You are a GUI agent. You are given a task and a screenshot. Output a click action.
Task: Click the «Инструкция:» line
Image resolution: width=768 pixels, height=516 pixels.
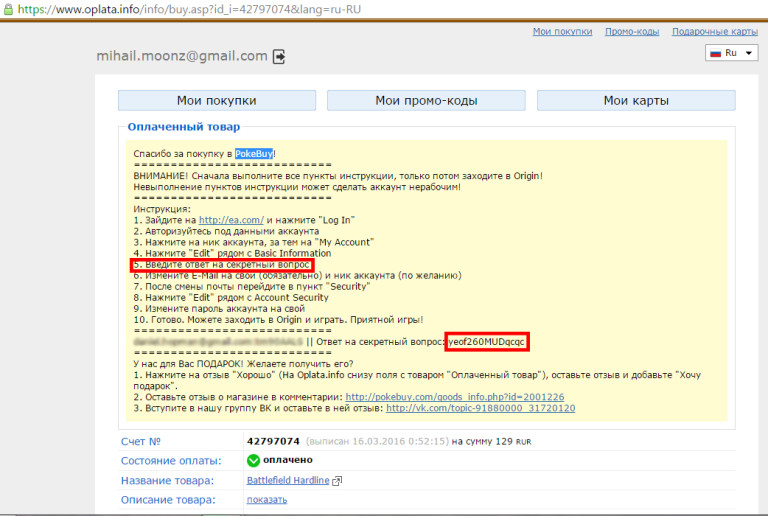point(162,210)
